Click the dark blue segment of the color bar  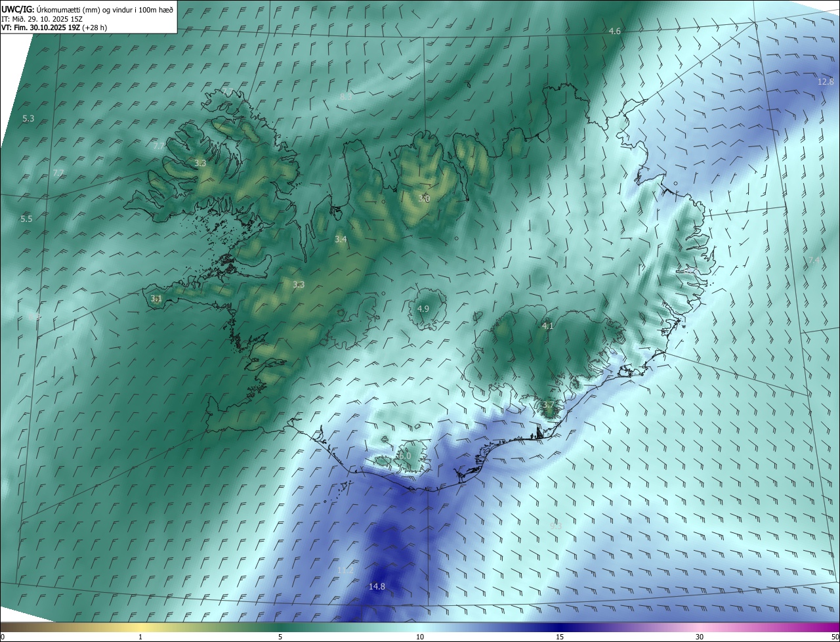coord(560,628)
